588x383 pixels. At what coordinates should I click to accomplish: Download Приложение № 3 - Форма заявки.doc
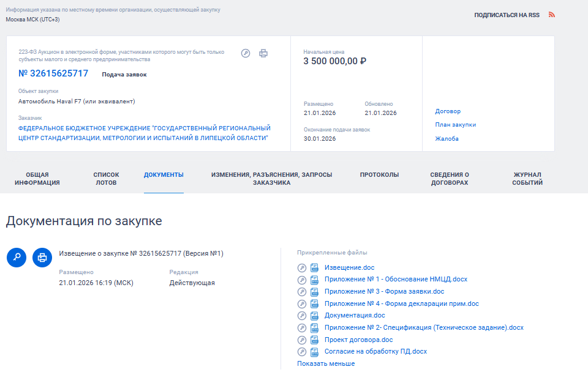384,292
